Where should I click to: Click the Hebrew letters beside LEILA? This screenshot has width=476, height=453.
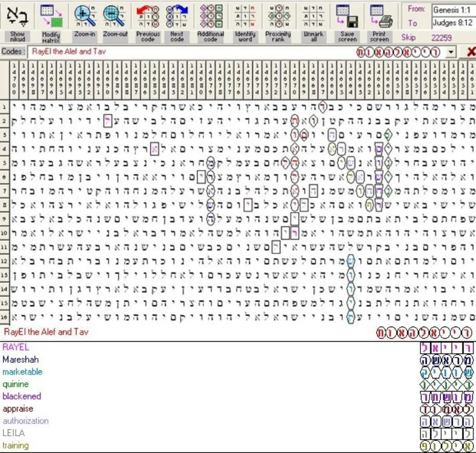(x=446, y=434)
